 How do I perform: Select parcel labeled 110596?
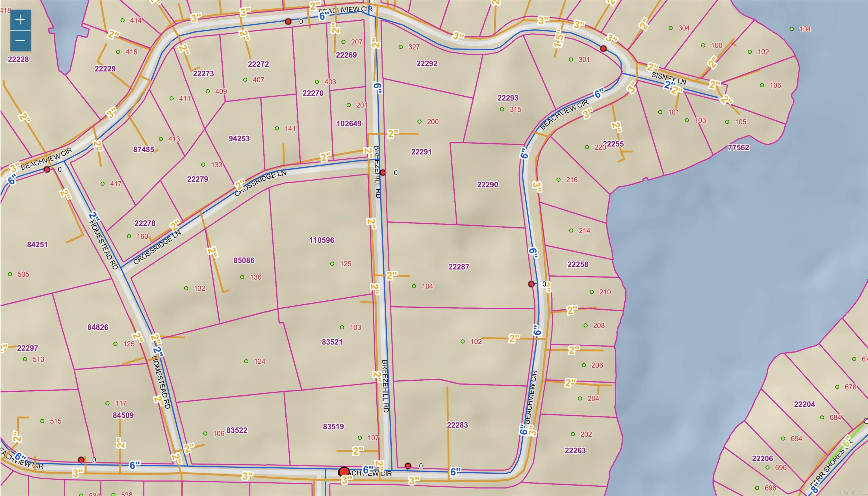321,240
